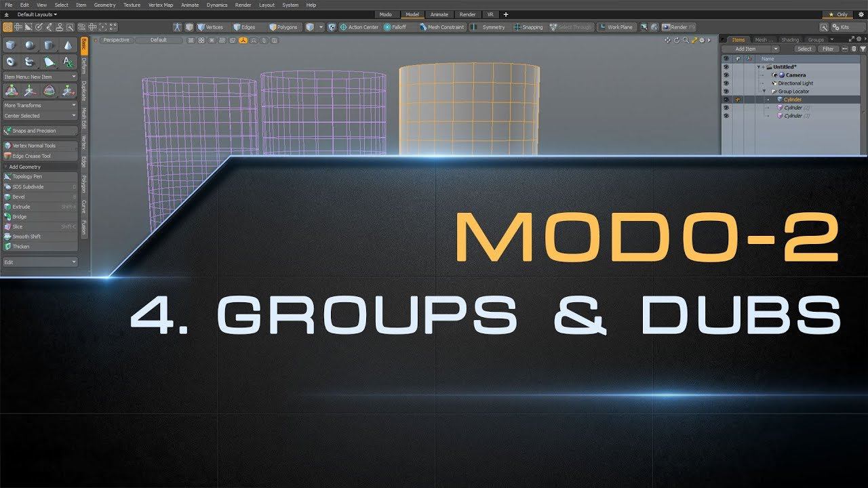Toggle Symmetry mode
This screenshot has height=488, width=868.
[x=489, y=27]
